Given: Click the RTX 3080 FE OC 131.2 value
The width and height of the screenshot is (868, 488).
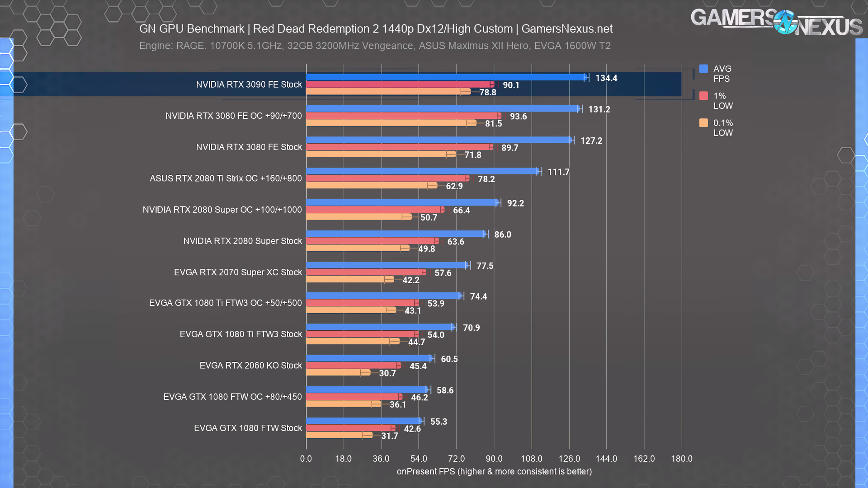Looking at the screenshot, I should coord(599,109).
